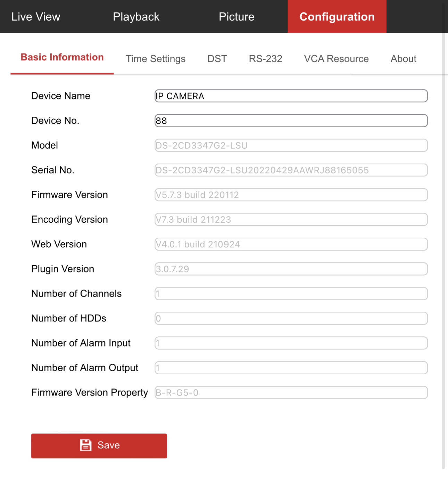Click the Firmware Version Property field
This screenshot has width=448, height=481.
point(291,392)
